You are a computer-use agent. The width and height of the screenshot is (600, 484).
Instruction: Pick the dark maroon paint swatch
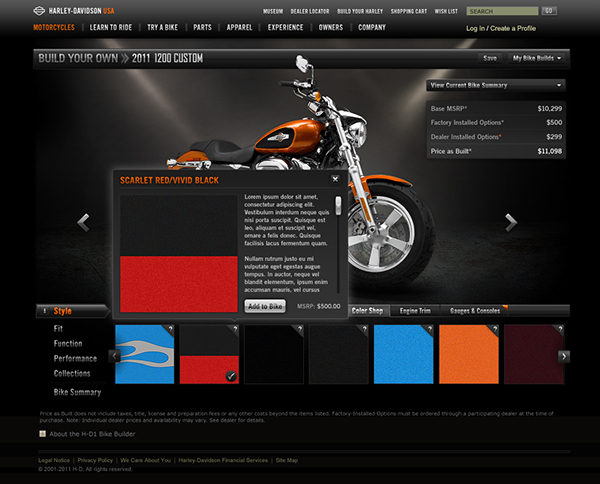coord(534,354)
